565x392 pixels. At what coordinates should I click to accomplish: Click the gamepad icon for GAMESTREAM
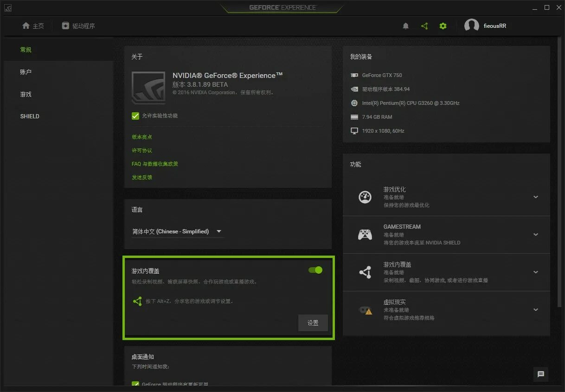pos(365,234)
